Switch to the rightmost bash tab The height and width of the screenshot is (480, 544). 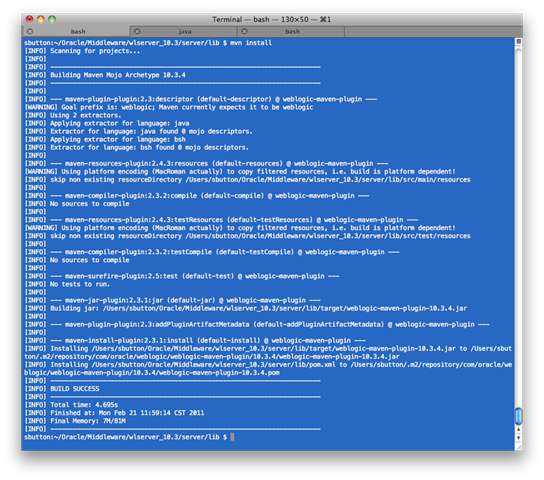point(291,32)
